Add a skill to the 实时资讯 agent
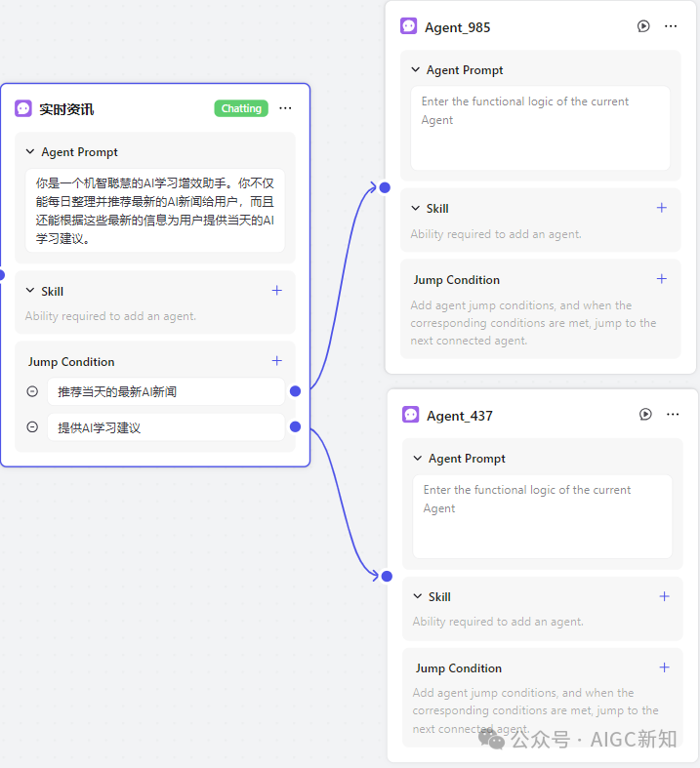This screenshot has height=768, width=700. click(276, 291)
